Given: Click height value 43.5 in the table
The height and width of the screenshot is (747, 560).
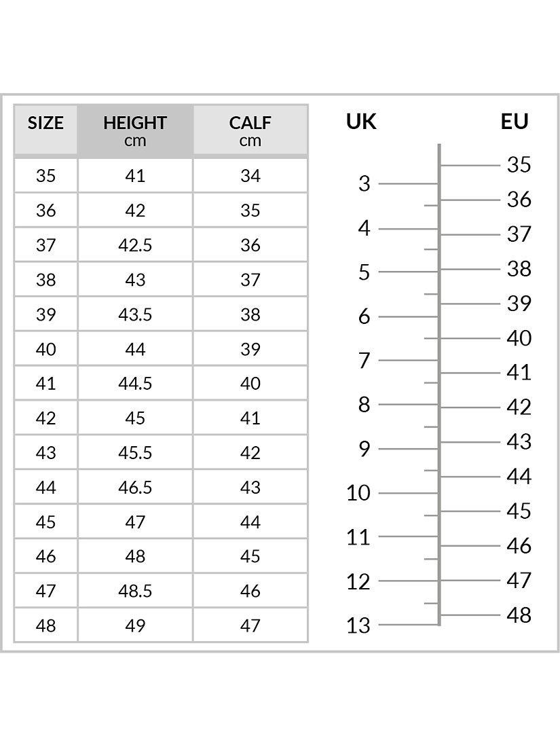Looking at the screenshot, I should point(135,314).
